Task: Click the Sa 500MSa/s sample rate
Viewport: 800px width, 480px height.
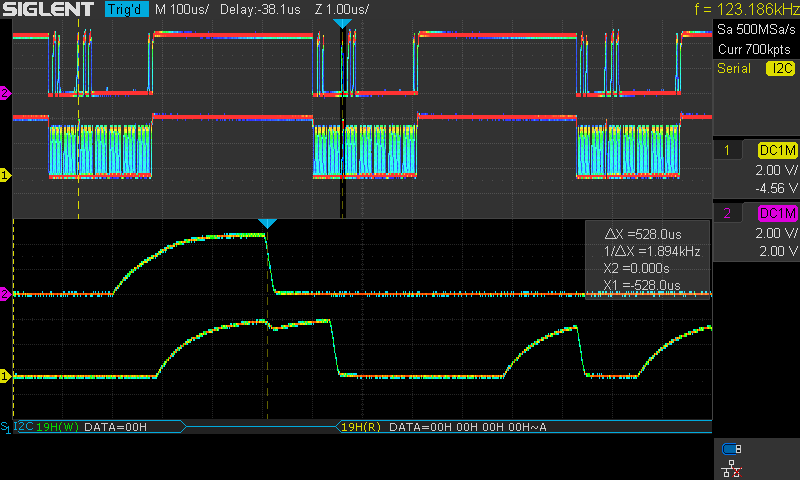Action: [756, 29]
